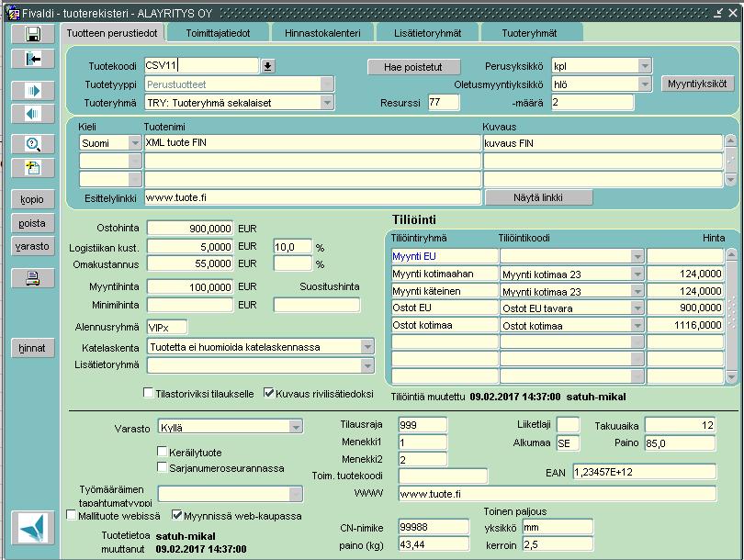Image resolution: width=744 pixels, height=560 pixels.
Task: Click kerroin field with 2,5
Action: pyautogui.click(x=558, y=544)
